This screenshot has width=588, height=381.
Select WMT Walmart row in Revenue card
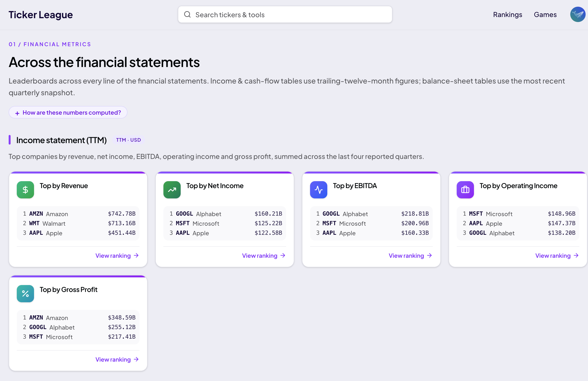[x=78, y=223]
